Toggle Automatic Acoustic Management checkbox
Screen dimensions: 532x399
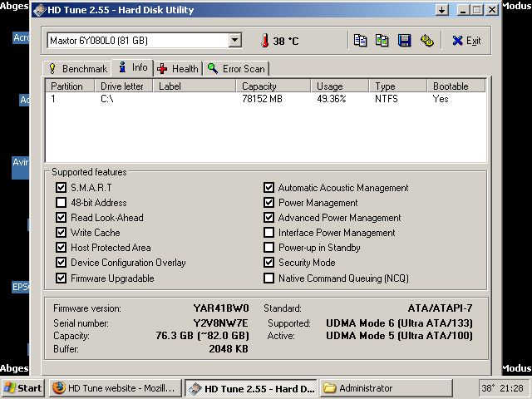(268, 187)
